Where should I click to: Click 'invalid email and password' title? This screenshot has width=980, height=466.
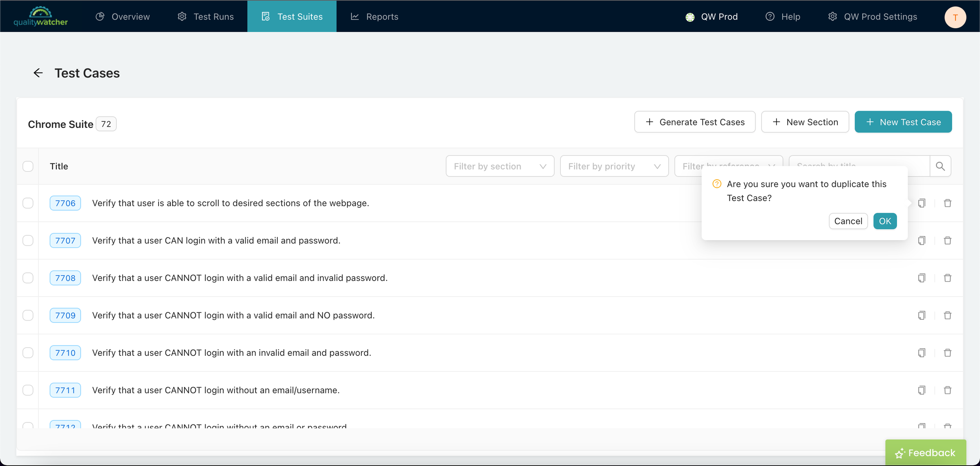point(232,353)
